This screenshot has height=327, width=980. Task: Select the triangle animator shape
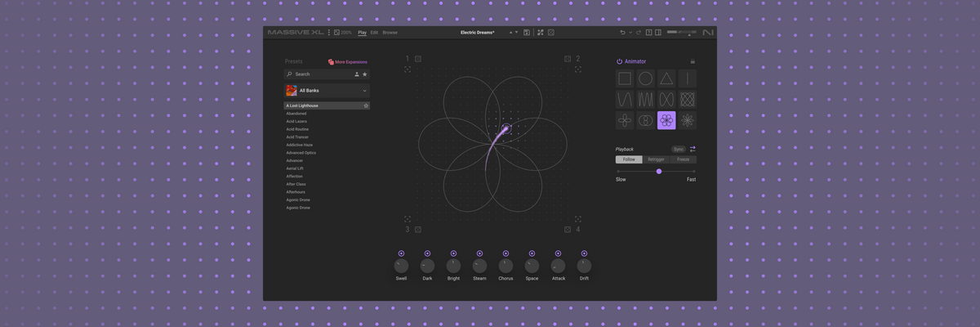[666, 78]
